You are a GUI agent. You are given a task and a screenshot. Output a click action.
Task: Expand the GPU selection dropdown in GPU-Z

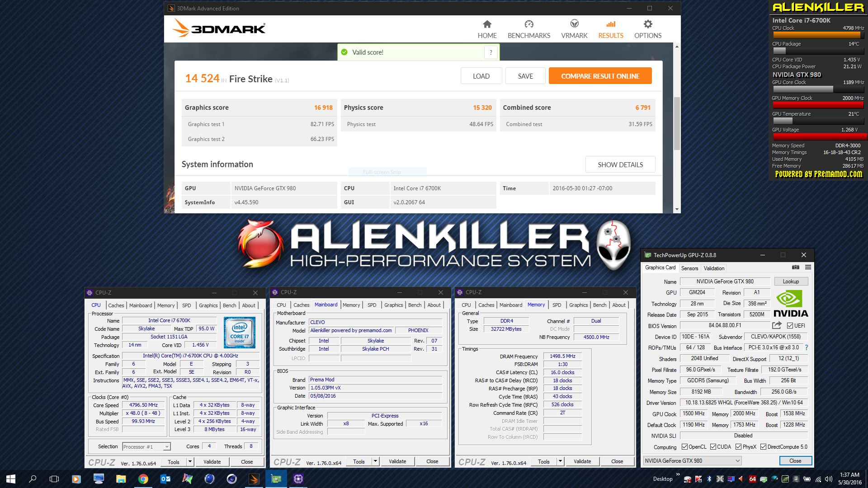click(737, 461)
